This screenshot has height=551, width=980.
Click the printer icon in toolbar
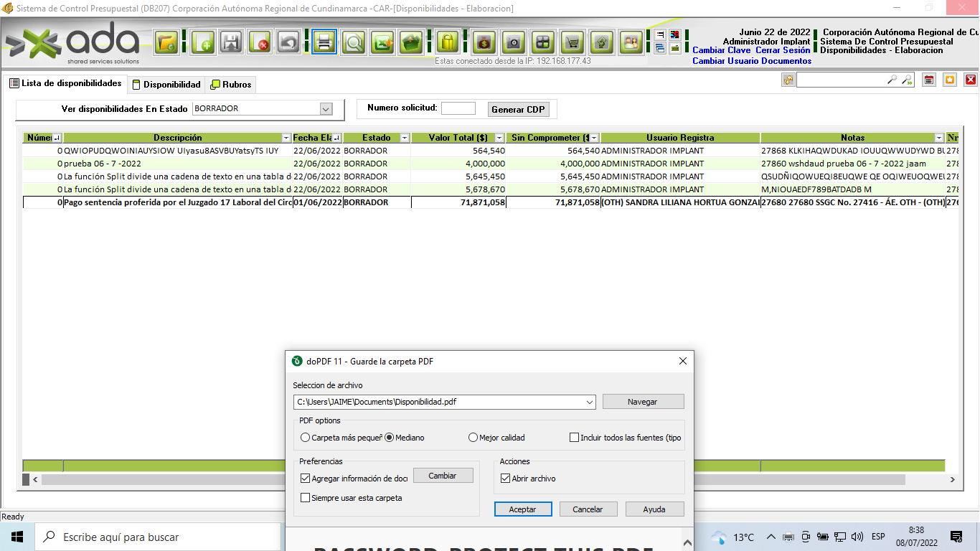[324, 42]
